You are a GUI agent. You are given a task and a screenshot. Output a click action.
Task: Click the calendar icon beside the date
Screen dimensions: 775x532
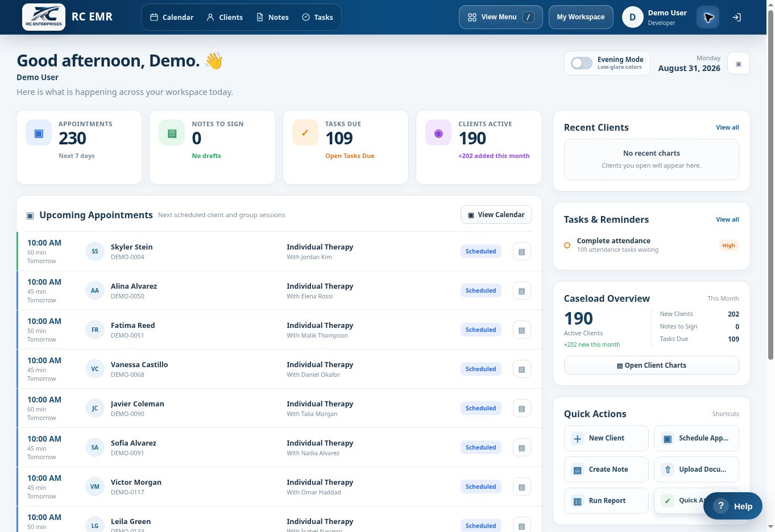click(x=738, y=63)
